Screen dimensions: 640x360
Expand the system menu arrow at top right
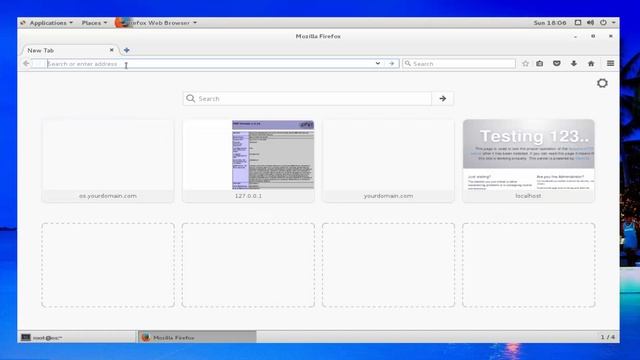point(613,23)
